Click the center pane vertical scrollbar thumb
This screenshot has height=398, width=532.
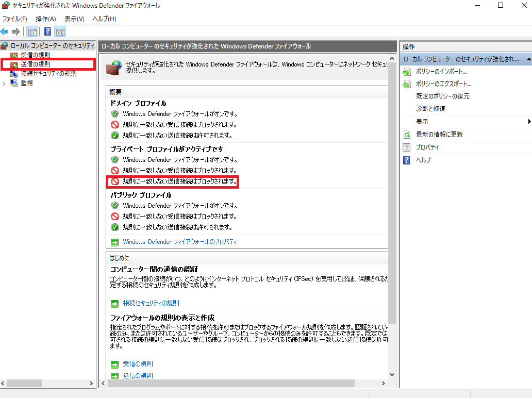(x=392, y=193)
